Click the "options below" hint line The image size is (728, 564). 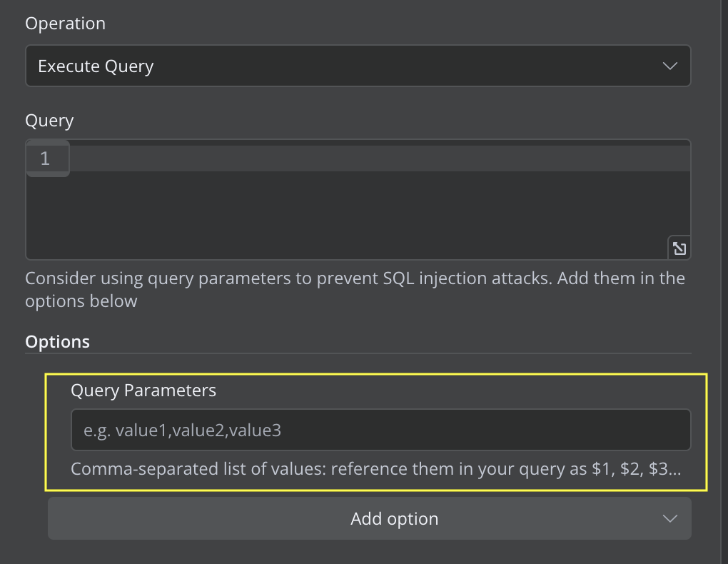coord(81,301)
